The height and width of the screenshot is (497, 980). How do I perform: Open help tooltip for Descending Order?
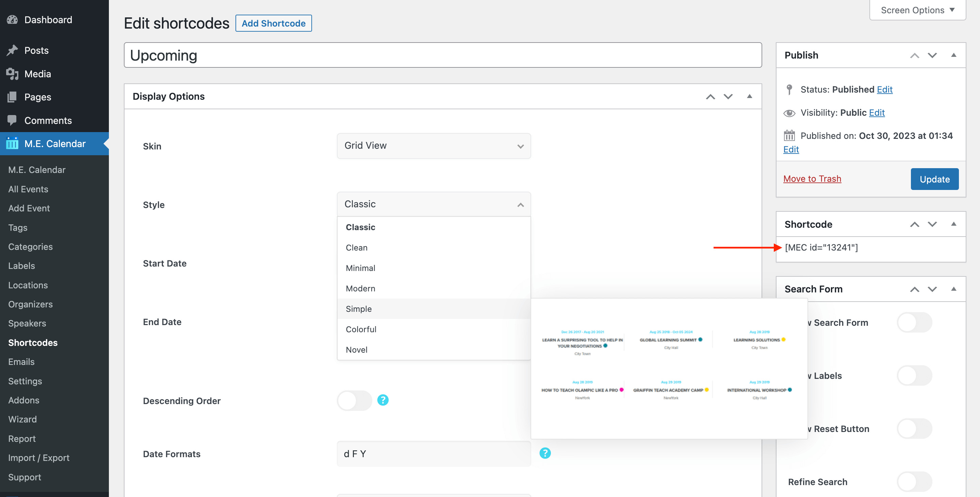(383, 400)
